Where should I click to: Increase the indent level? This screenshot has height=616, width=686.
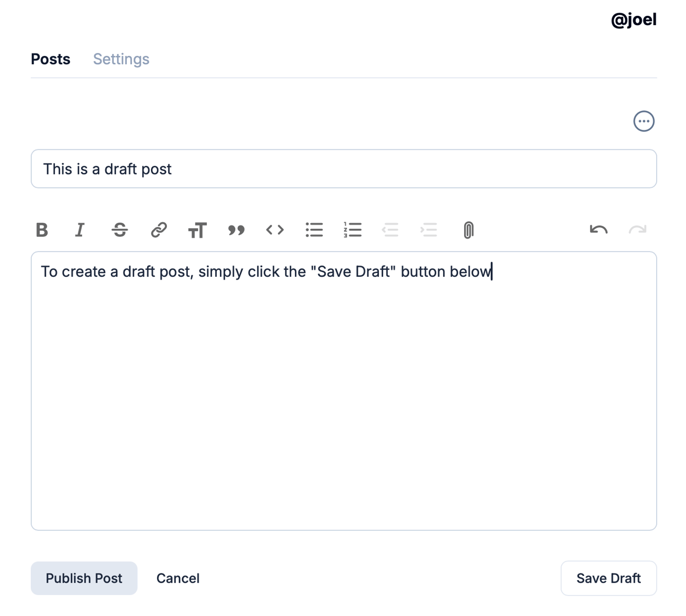(429, 230)
